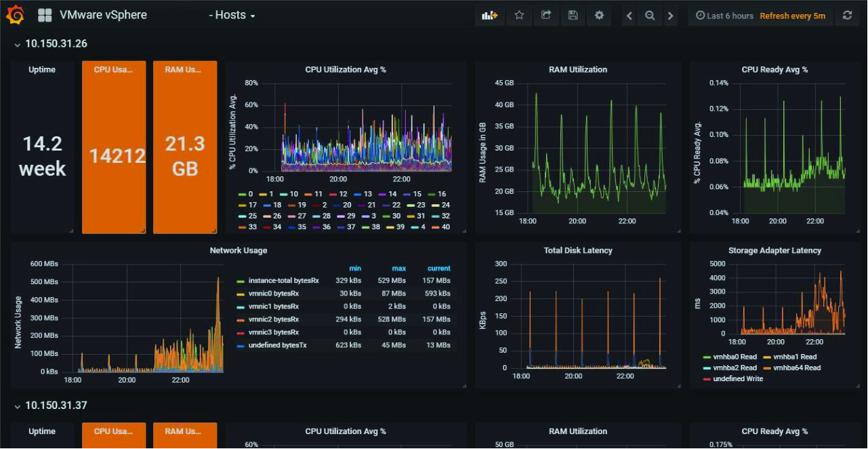Toggle CPU series 33 in the legend
The image size is (868, 449).
[247, 227]
